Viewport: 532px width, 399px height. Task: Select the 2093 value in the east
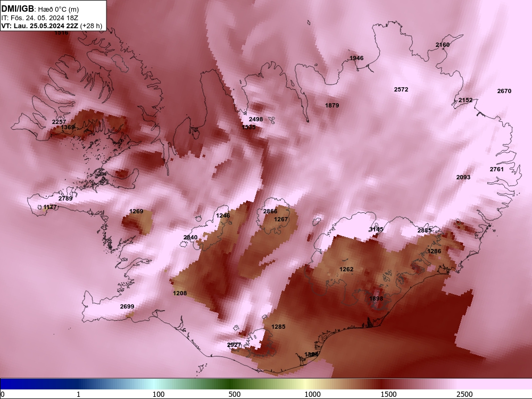(463, 177)
